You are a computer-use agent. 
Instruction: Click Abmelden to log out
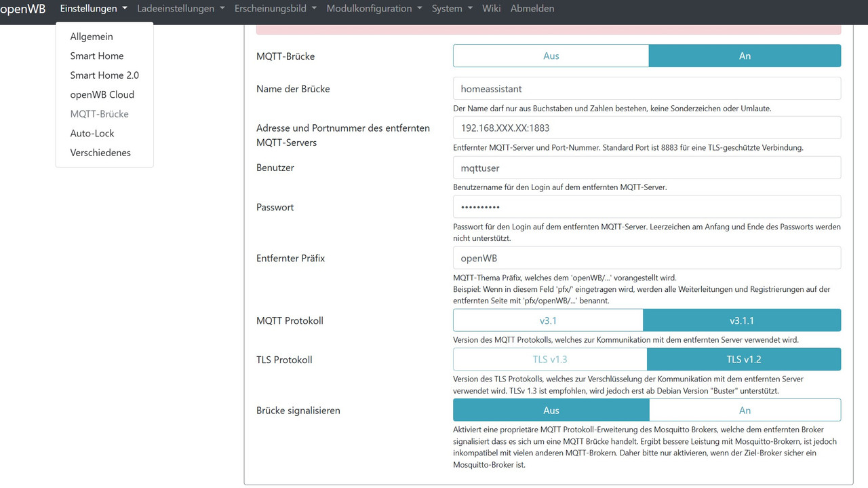[532, 9]
